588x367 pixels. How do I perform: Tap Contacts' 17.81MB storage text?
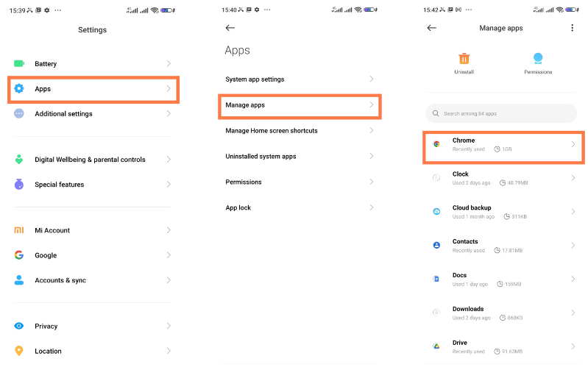tap(512, 250)
